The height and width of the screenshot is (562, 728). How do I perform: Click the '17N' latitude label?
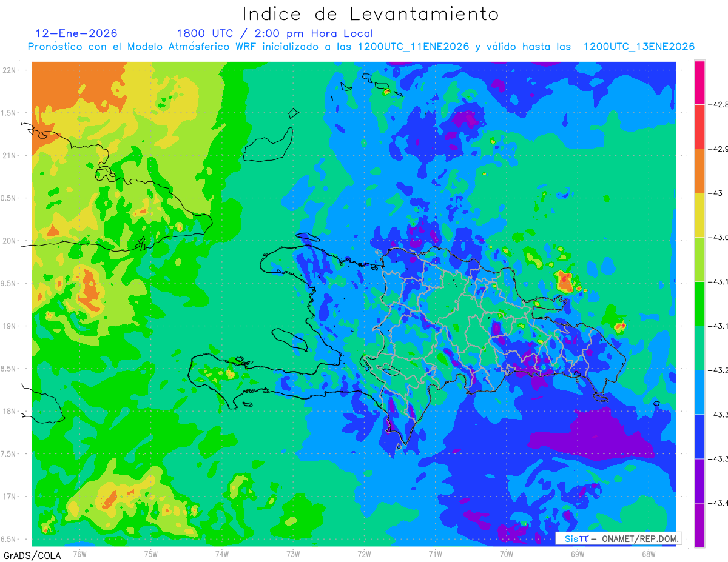pyautogui.click(x=10, y=497)
